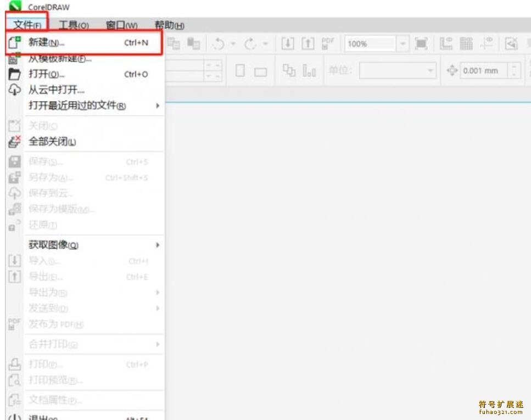Toggle the Show guidelines icon
Screen dimensions: 531x420
[487, 43]
